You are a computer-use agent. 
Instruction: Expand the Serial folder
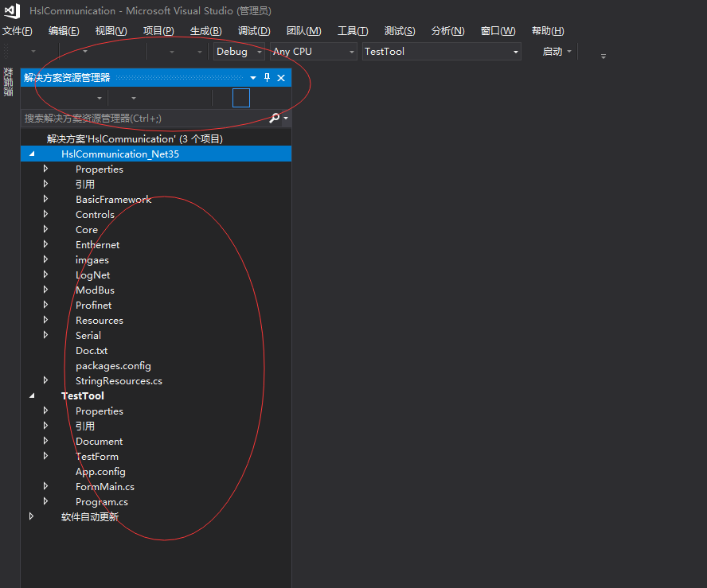click(45, 335)
